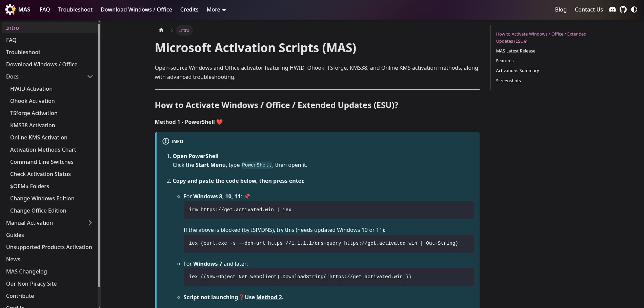Follow the Method 2 link
Image resolution: width=644 pixels, height=308 pixels.
click(x=269, y=297)
